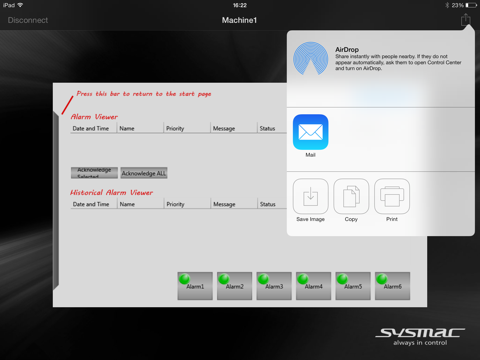Tap the AirDrop icon

310,59
